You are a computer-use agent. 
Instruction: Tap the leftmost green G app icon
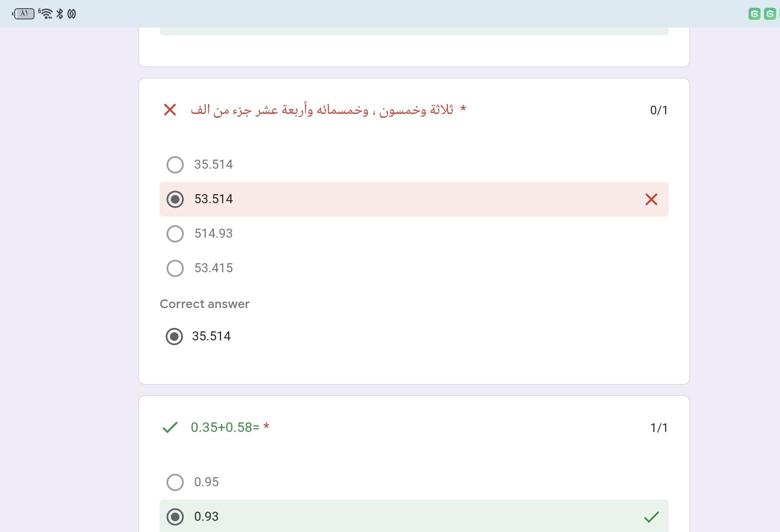click(754, 14)
